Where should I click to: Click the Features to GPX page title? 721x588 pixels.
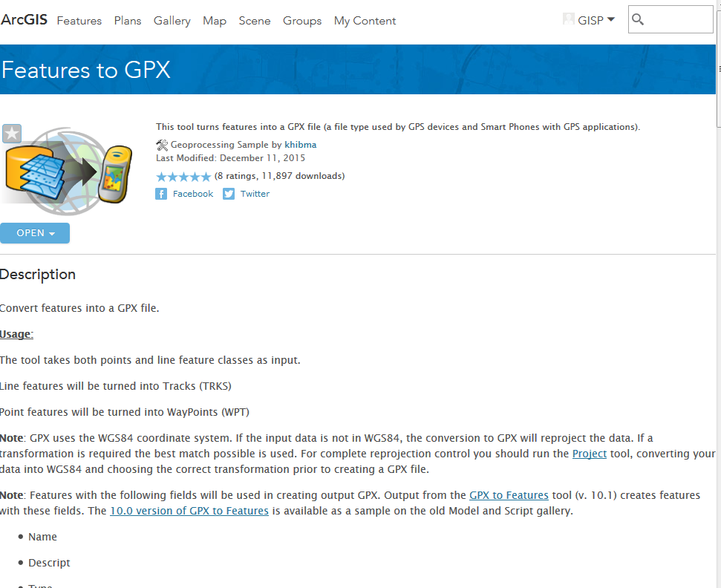click(x=86, y=71)
